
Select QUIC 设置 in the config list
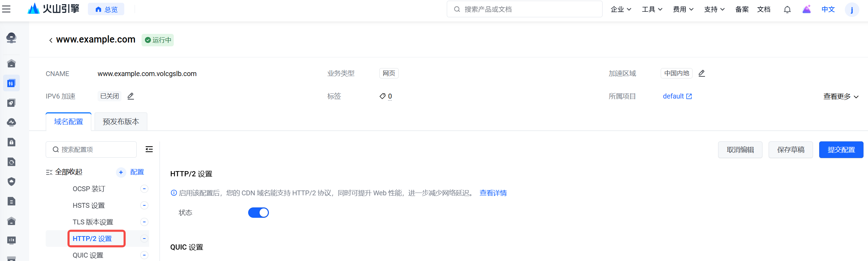pyautogui.click(x=88, y=255)
